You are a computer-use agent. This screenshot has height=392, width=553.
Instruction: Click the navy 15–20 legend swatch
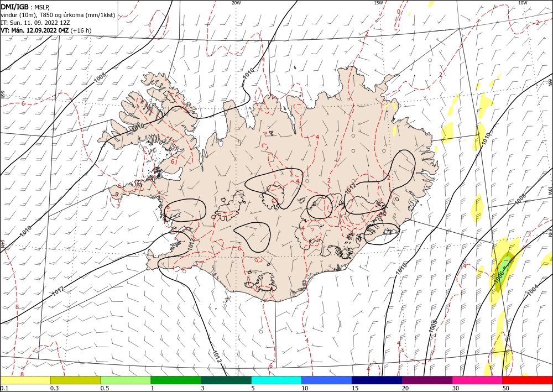click(377, 380)
